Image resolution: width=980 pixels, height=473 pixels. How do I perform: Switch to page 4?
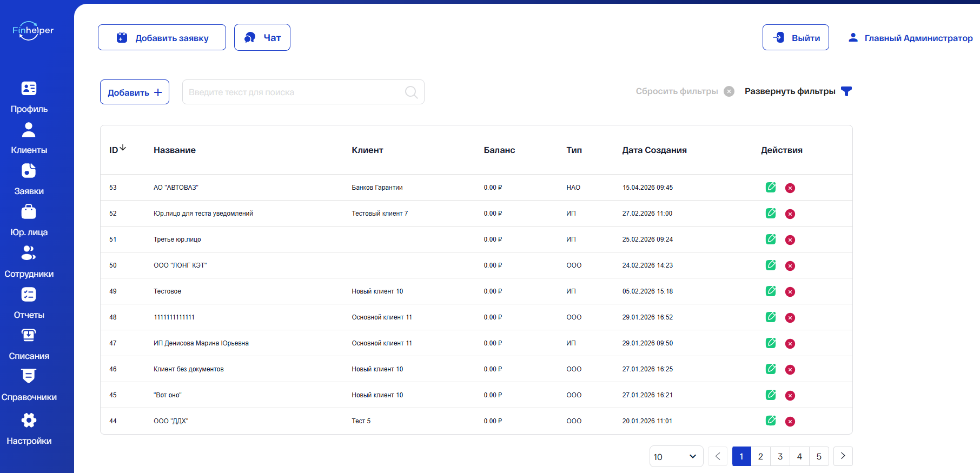[x=799, y=457]
